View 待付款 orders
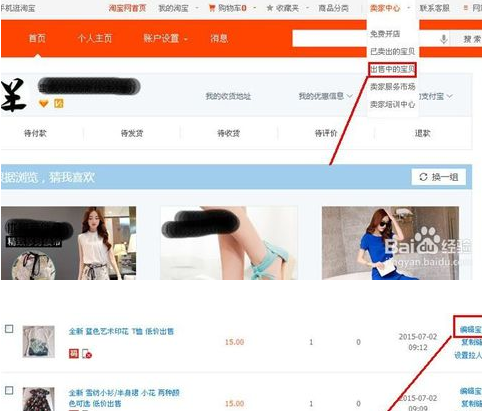The image size is (482, 411). [x=35, y=133]
